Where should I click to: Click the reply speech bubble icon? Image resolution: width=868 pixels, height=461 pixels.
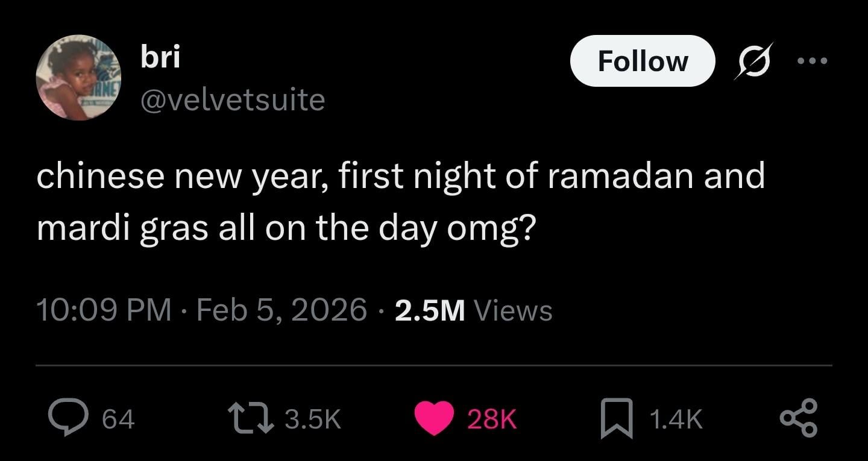pyautogui.click(x=69, y=418)
